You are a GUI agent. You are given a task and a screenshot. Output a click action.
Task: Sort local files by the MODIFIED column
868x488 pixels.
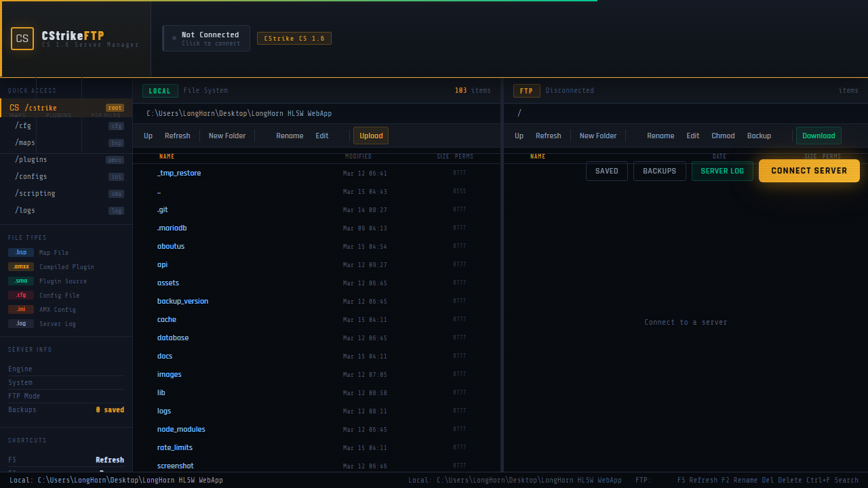pos(358,157)
